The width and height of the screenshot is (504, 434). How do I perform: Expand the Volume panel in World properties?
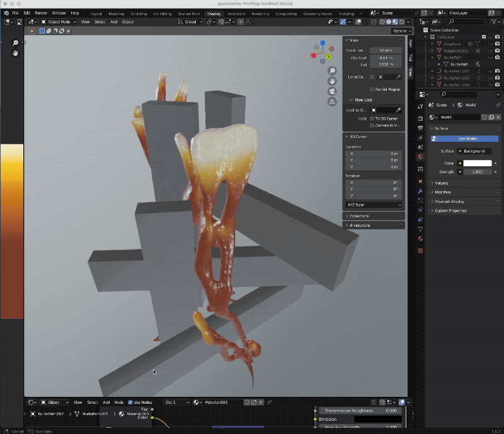point(442,183)
